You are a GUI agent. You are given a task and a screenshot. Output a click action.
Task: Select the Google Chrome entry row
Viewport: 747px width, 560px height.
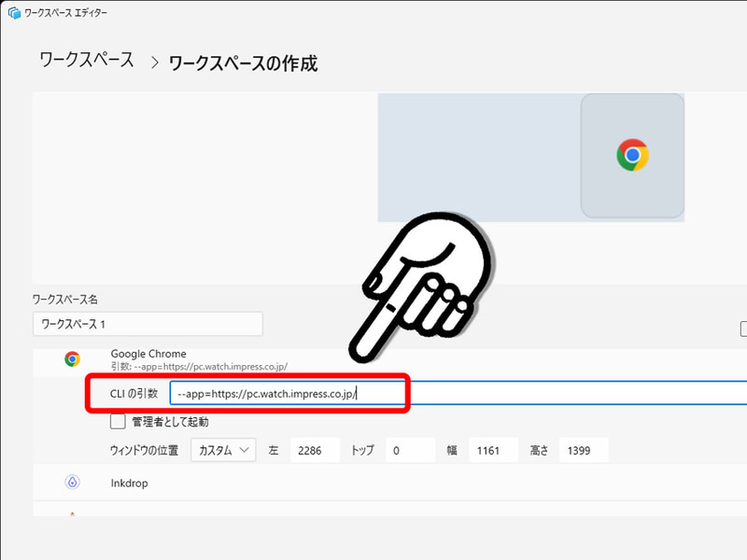148,354
